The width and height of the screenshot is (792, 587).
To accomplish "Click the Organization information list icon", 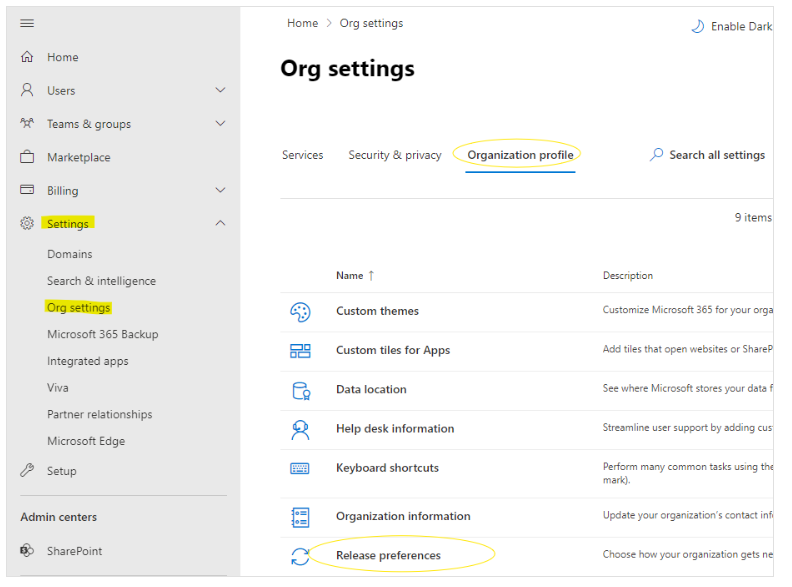I will tap(300, 517).
